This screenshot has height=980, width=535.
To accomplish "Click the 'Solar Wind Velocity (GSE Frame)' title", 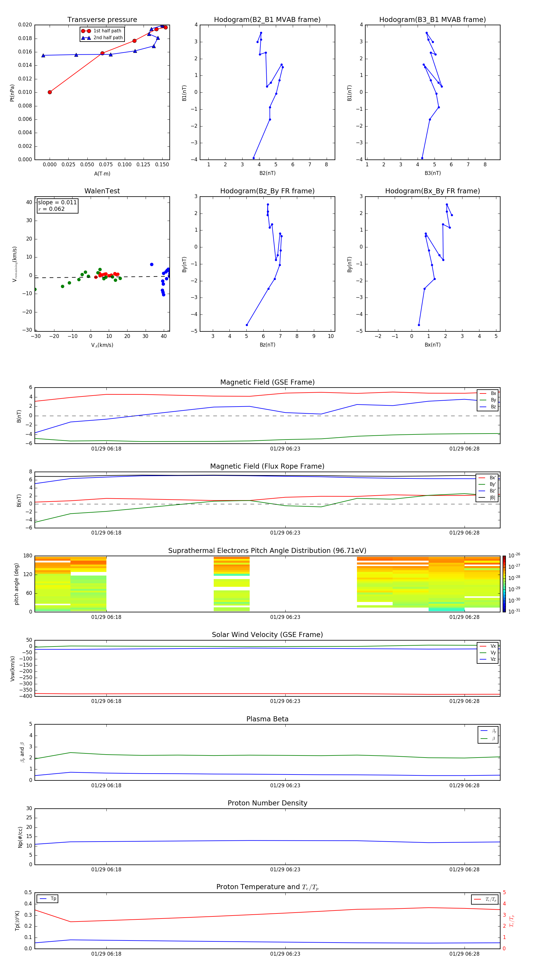I will (267, 635).
